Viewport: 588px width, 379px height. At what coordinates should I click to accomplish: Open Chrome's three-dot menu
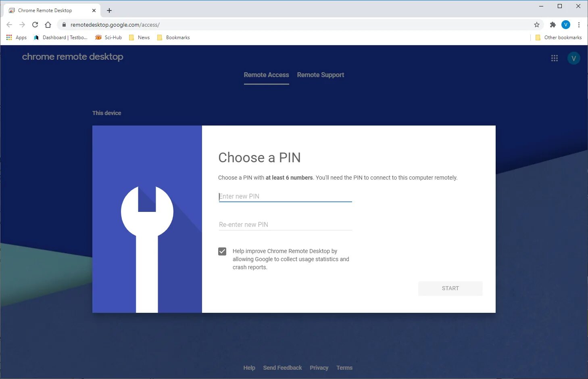click(579, 25)
